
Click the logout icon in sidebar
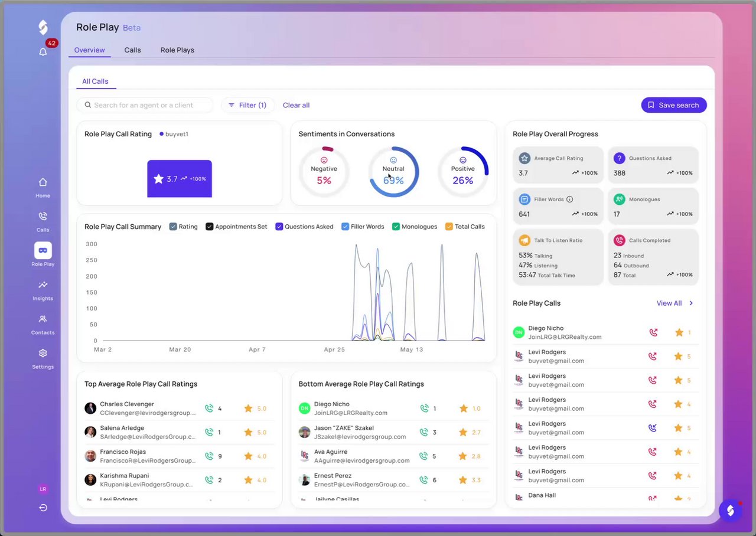click(43, 508)
